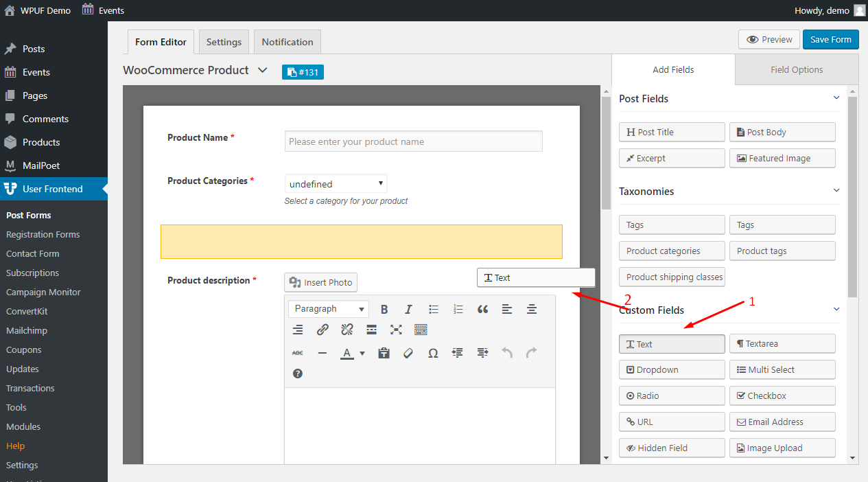Open Events from the top admin bar
Viewport: 868px width, 482px height.
pos(104,10)
